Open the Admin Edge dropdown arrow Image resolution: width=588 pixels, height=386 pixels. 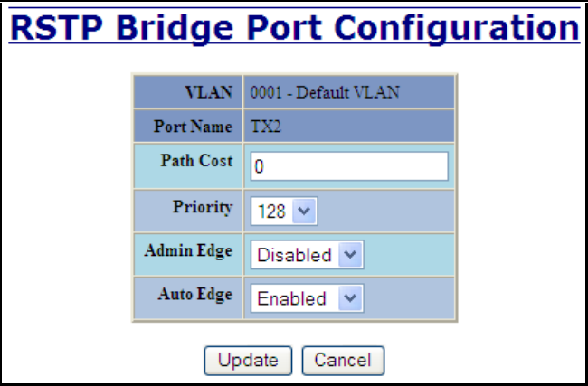349,255
